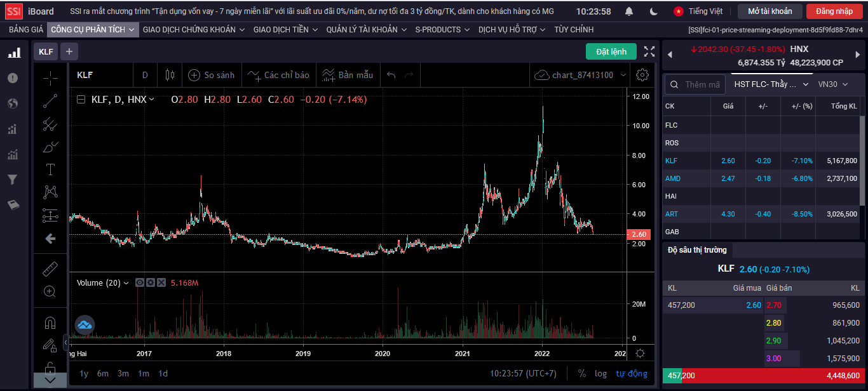The width and height of the screenshot is (868, 391).
Task: Select the brush drawing tool
Action: click(50, 147)
